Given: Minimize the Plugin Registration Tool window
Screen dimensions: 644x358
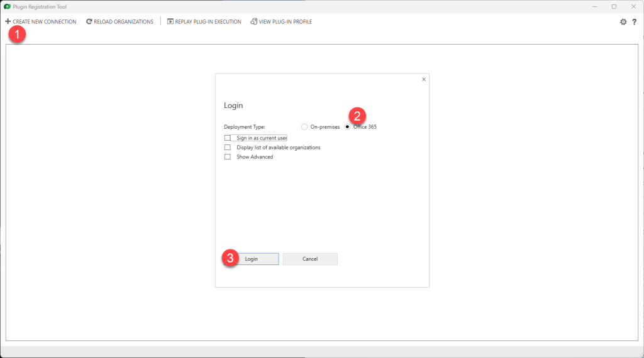Looking at the screenshot, I should point(595,6).
